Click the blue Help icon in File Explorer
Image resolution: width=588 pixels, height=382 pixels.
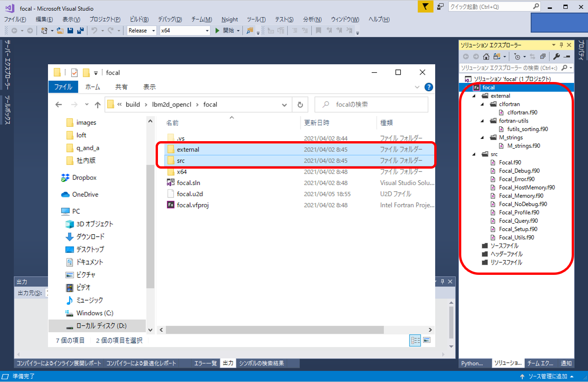pyautogui.click(x=429, y=87)
